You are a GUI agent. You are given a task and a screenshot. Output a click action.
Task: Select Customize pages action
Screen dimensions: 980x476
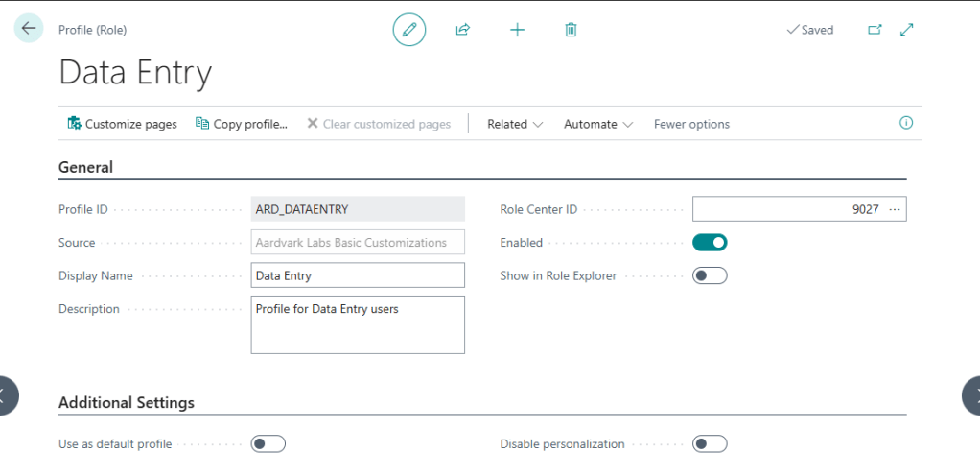[x=122, y=124]
